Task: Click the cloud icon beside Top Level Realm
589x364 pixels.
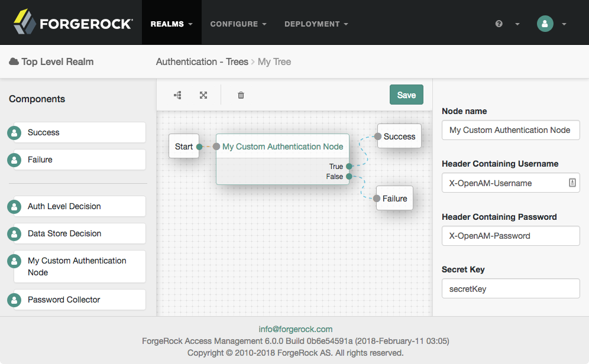Action: [14, 61]
